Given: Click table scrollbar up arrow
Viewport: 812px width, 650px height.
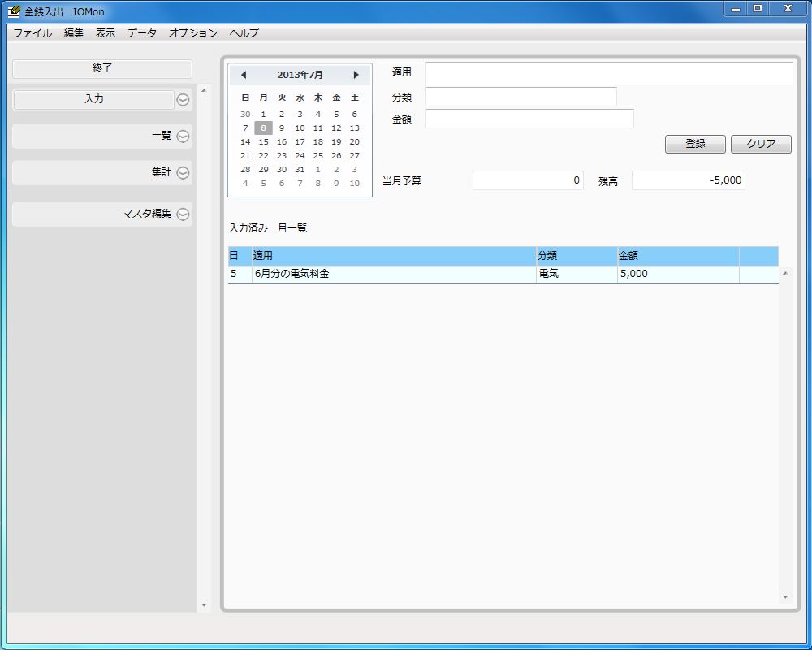Looking at the screenshot, I should point(785,273).
